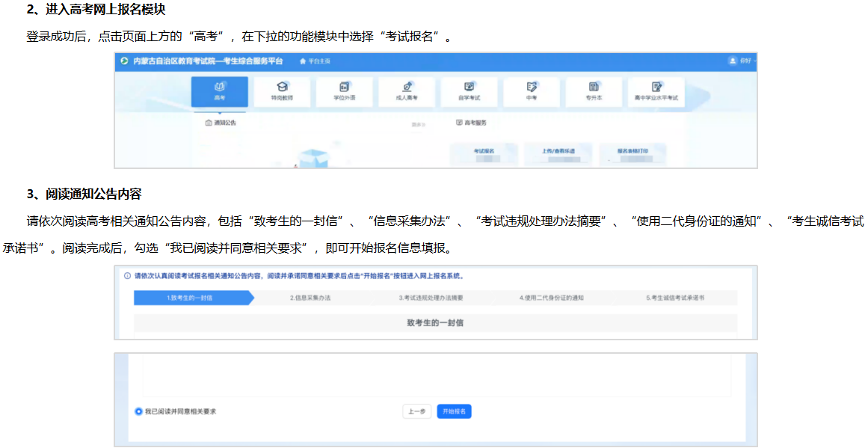Switch to step 2.信息采集办法
Image resolution: width=868 pixels, height=448 pixels.
pos(310,298)
